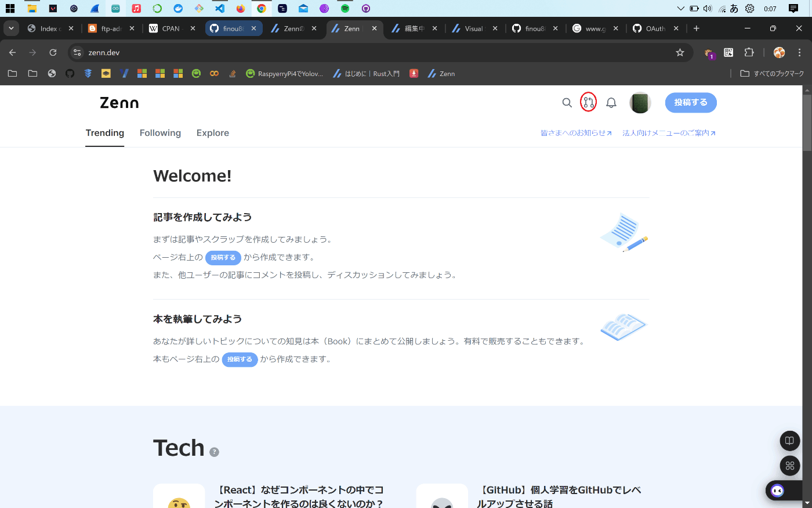Reload the zenn.dev page
Screen dimensions: 812x508
(x=53, y=52)
